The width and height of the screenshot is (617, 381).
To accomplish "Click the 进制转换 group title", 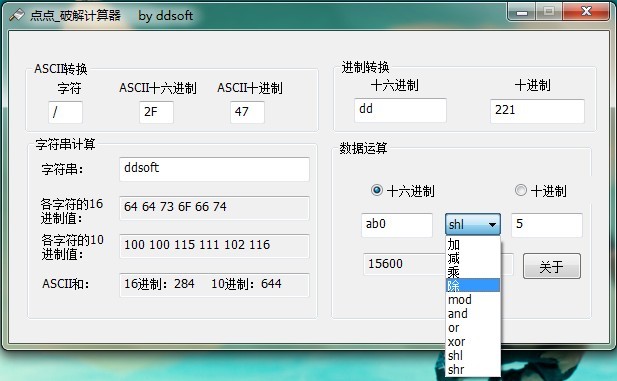I will [365, 68].
